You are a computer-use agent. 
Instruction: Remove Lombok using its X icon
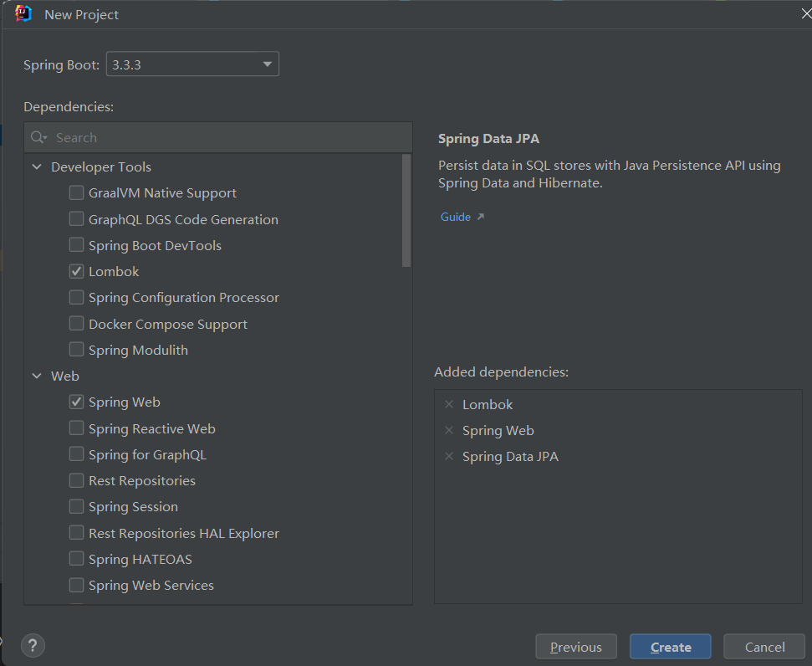coord(449,404)
